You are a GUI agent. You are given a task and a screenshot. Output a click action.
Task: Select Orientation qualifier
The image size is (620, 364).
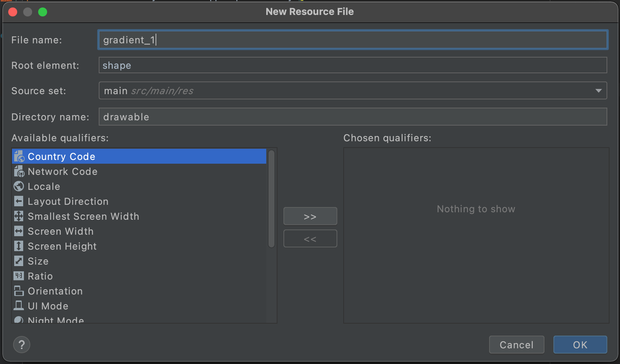point(139,291)
